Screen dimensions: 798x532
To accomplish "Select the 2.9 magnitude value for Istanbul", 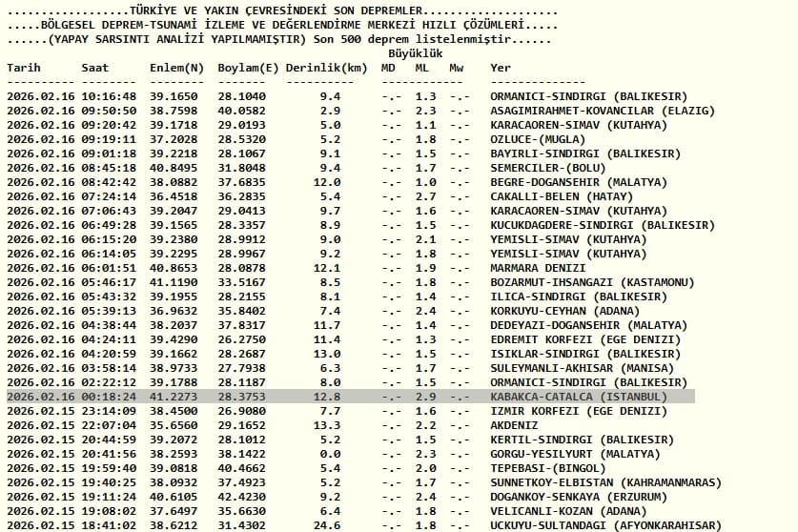I will point(425,397).
